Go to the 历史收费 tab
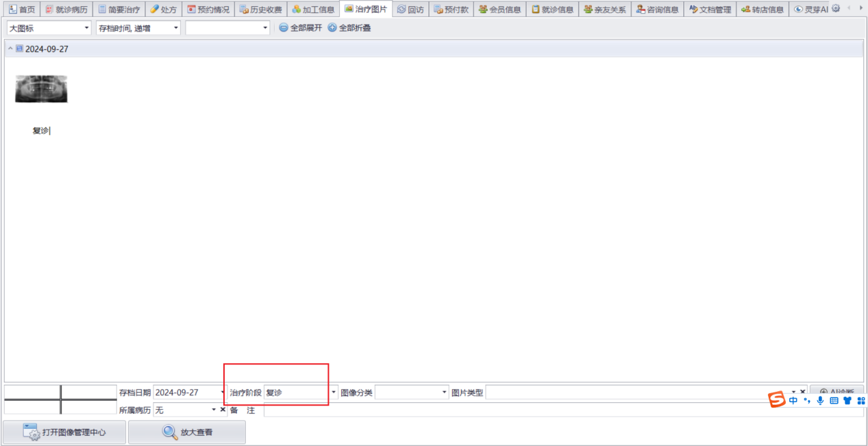 [x=260, y=10]
